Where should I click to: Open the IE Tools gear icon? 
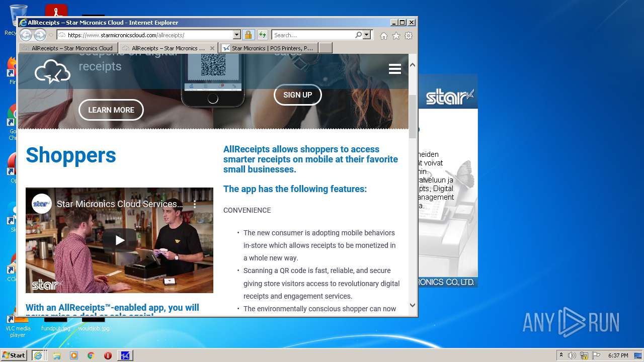409,36
